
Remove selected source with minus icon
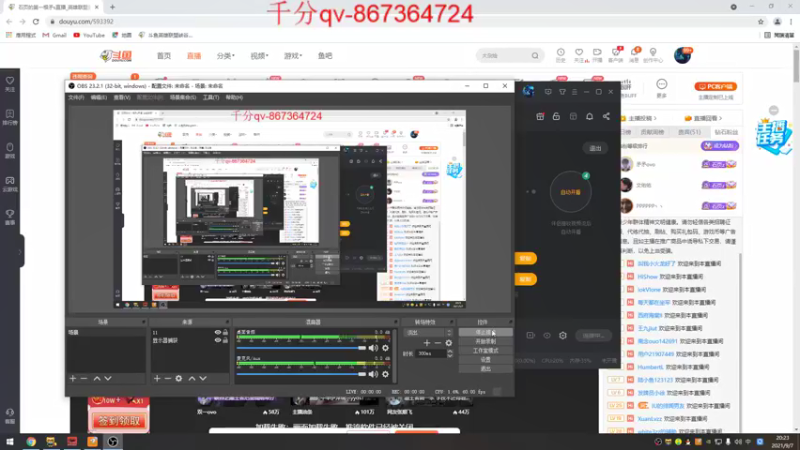167,379
